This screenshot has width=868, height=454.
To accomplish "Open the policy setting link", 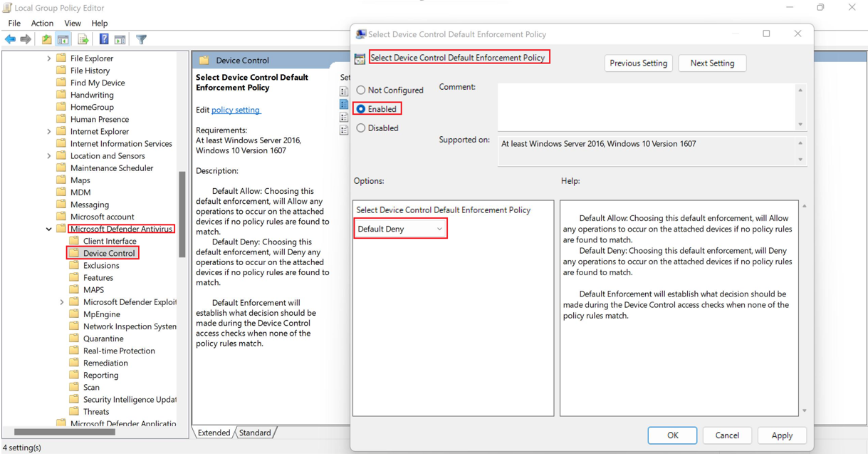I will [236, 110].
